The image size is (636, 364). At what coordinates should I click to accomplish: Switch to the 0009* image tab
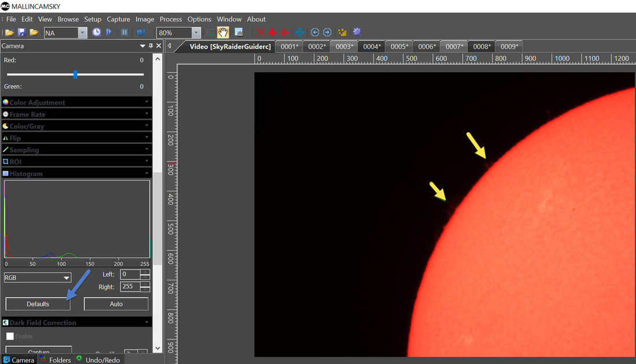509,47
